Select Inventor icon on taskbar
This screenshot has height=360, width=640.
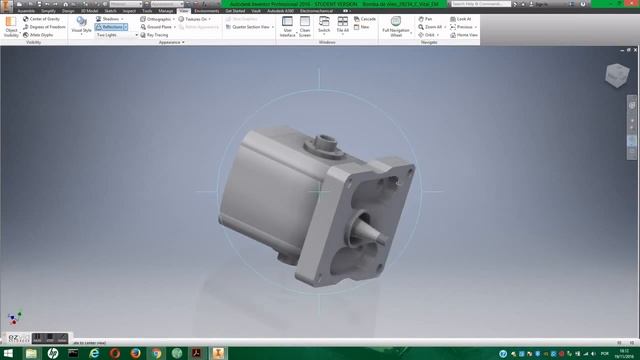click(218, 353)
